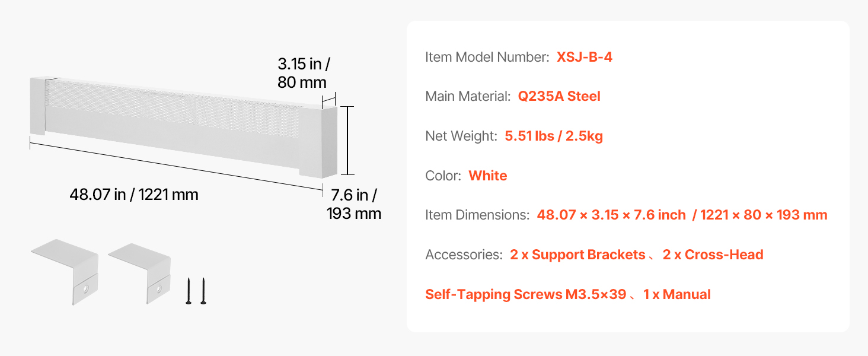The height and width of the screenshot is (356, 868).
Task: Select the 3.15 in / 80 mm depth label
Action: click(302, 73)
